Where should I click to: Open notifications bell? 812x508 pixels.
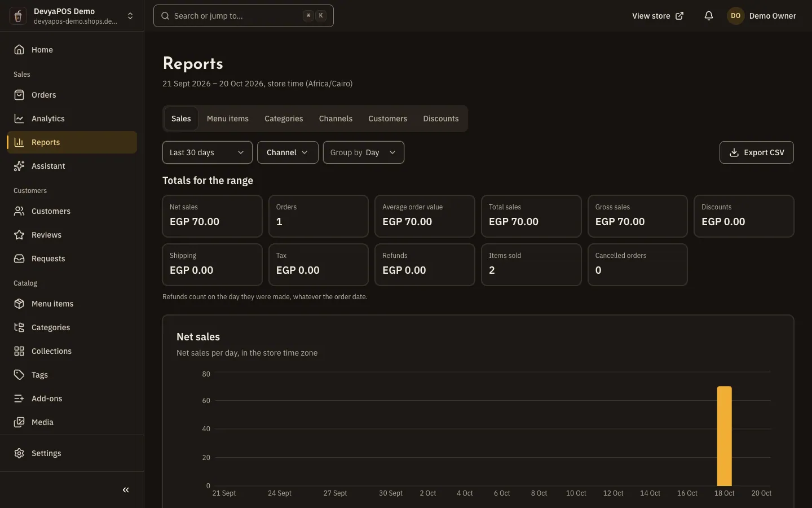709,16
